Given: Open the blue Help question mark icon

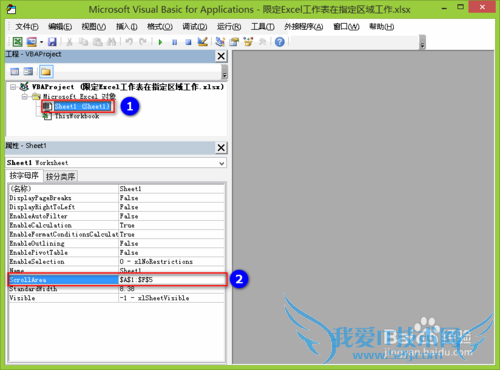Looking at the screenshot, I should [x=280, y=42].
